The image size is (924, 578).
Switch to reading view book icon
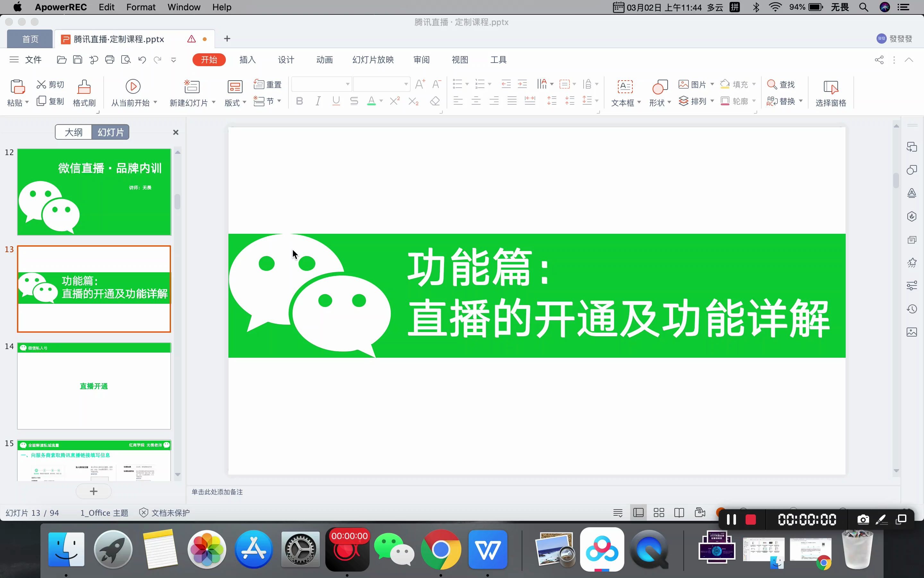[679, 512]
